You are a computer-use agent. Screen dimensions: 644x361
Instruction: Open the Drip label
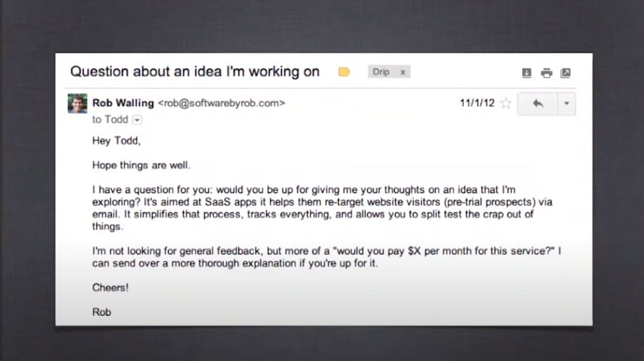[x=381, y=72]
